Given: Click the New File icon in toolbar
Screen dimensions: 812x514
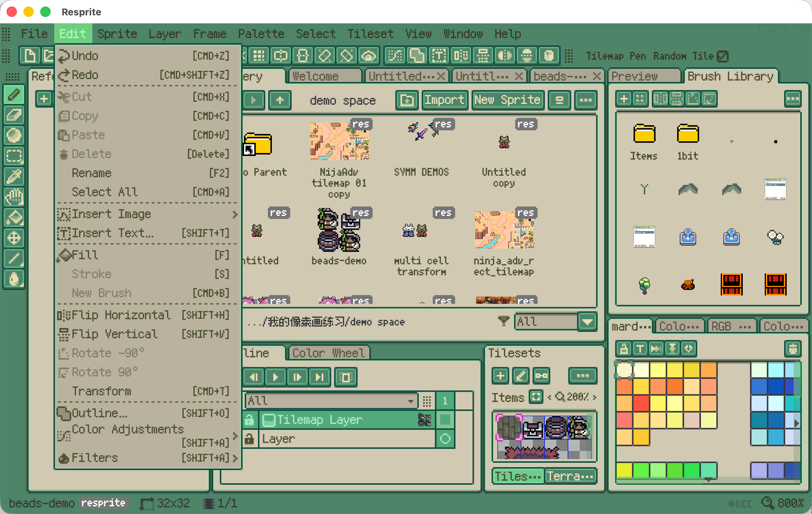Looking at the screenshot, I should coord(29,56).
